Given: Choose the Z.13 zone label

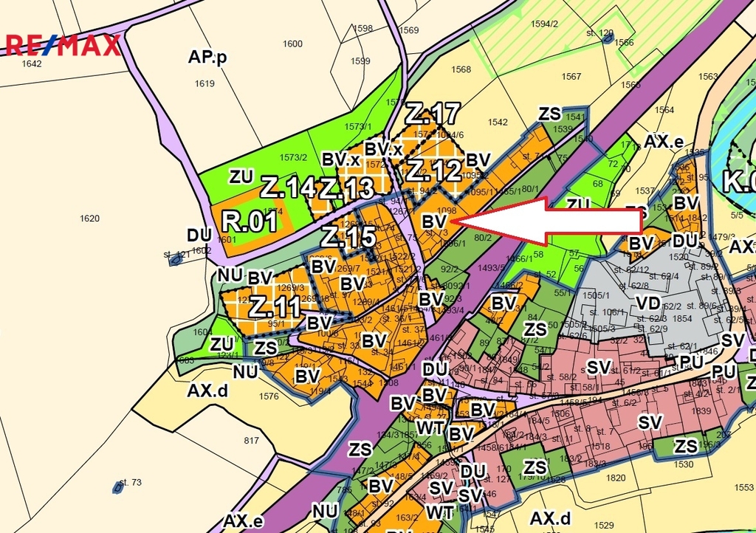Looking at the screenshot, I should [x=346, y=188].
